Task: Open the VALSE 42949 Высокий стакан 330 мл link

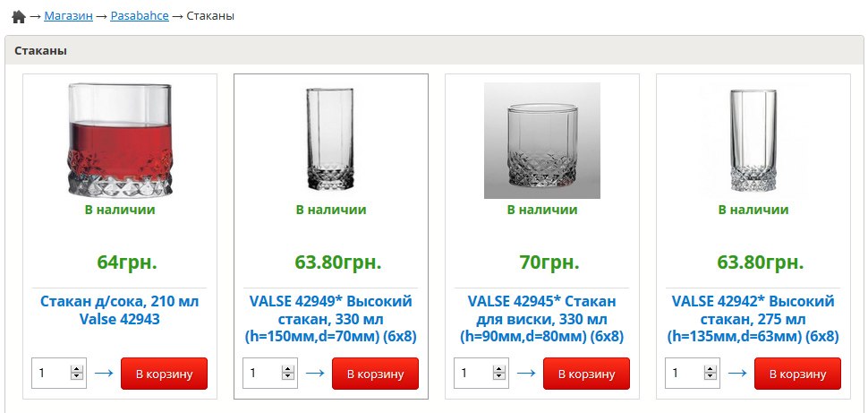Action: [x=330, y=319]
